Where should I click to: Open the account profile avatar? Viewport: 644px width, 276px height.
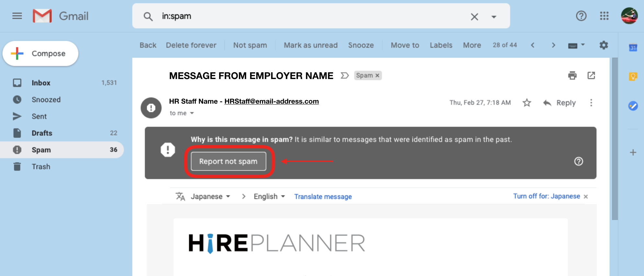[x=629, y=16]
